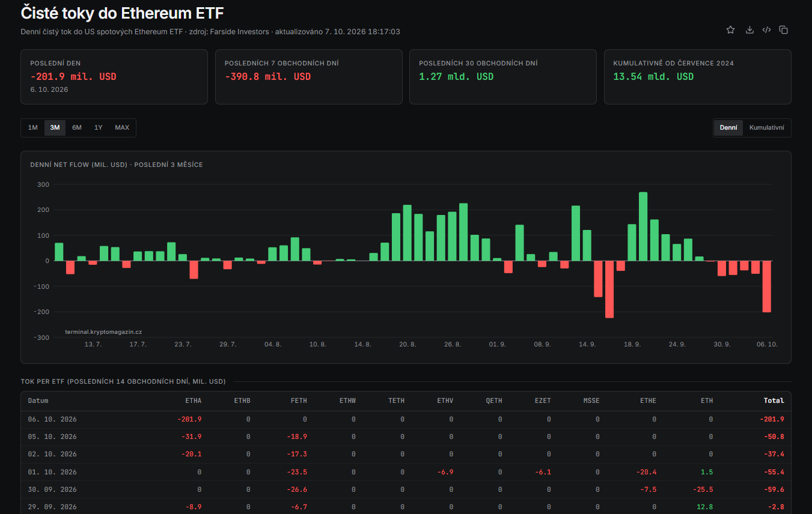Click the Posledních 7 obchodních dní card
Viewport: 812px width, 514px height.
[308, 77]
